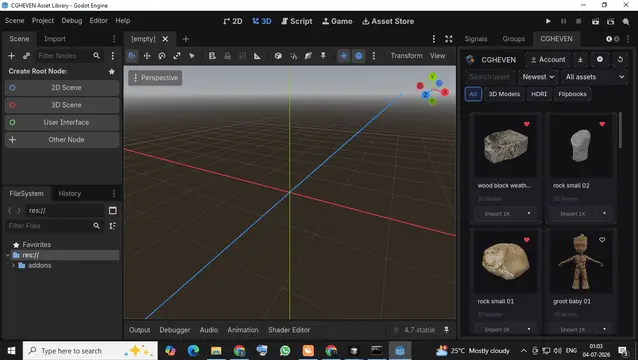
Task: Open the Project menu
Action: tap(43, 20)
